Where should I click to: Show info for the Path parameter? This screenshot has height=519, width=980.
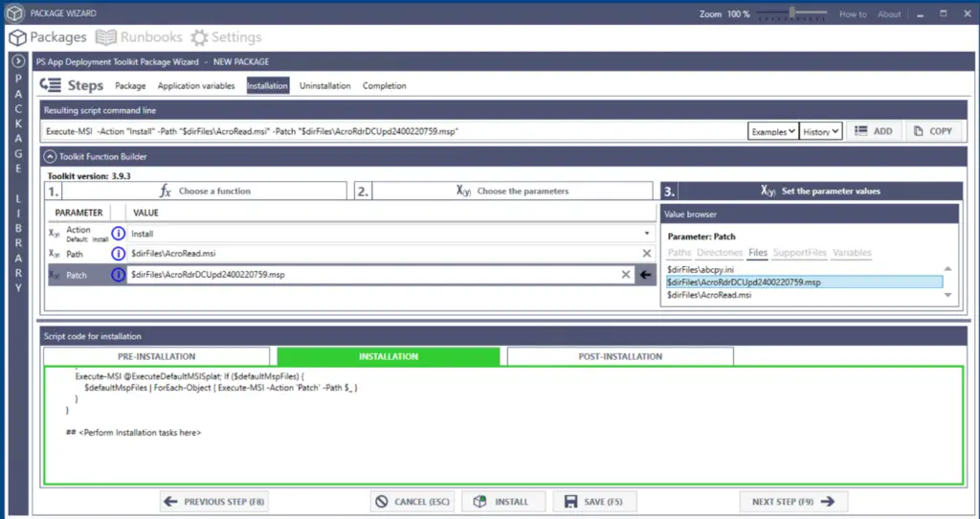pyautogui.click(x=118, y=253)
